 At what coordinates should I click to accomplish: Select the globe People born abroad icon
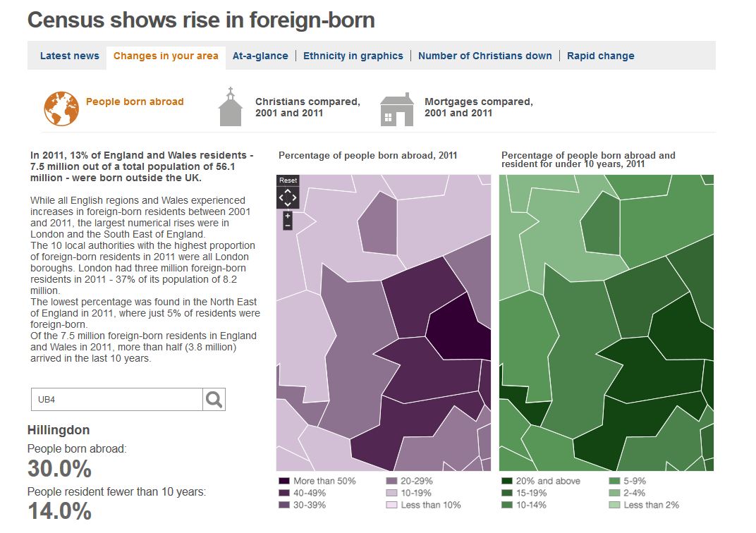(61, 109)
